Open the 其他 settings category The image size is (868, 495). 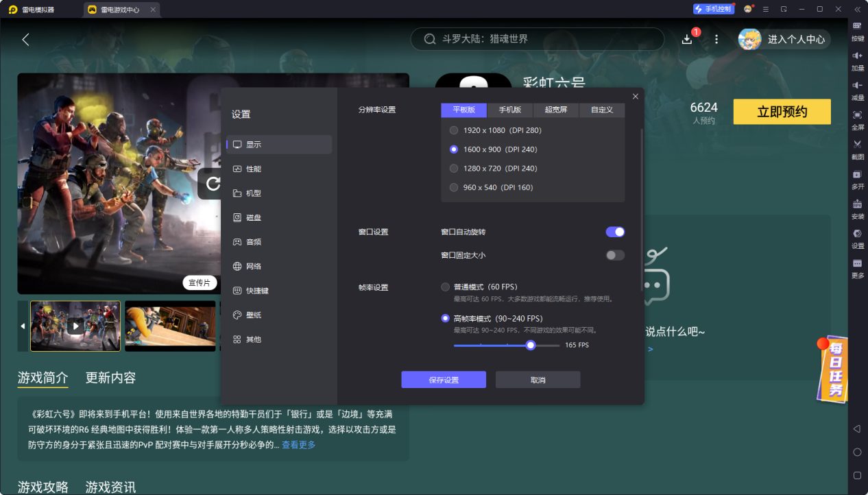[x=279, y=339]
